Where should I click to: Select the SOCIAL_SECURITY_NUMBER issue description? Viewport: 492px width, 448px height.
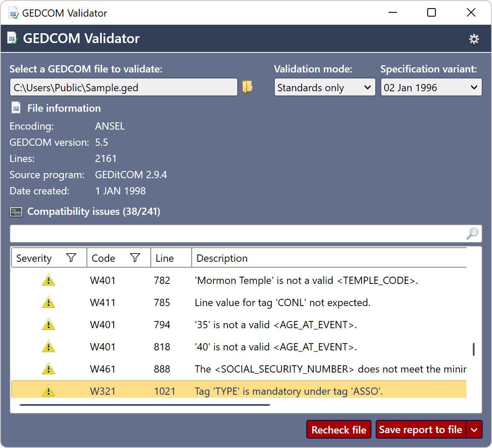[x=331, y=369]
